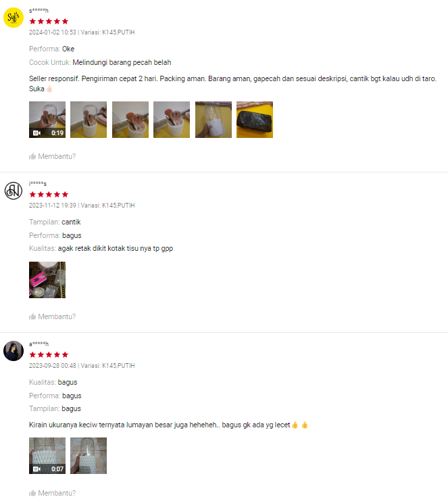Screen dimensions: 448x499
Task: Play the 0:19 video in first review
Action: pyautogui.click(x=47, y=120)
